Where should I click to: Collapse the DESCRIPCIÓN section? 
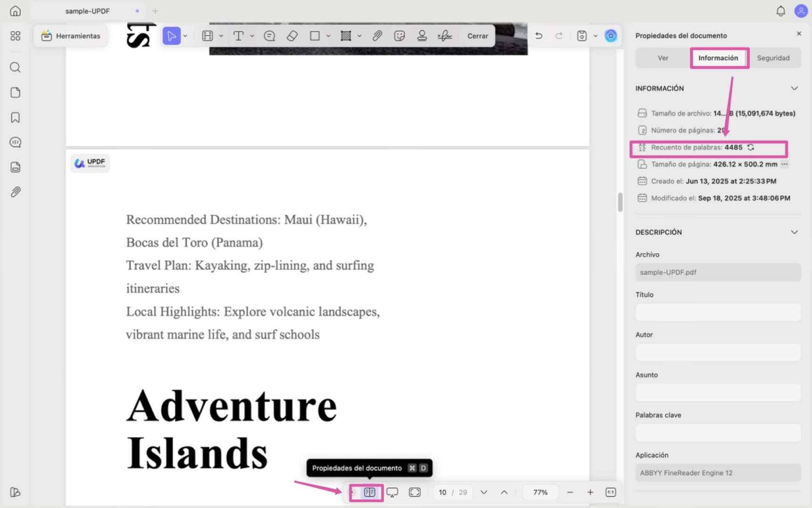pyautogui.click(x=795, y=231)
